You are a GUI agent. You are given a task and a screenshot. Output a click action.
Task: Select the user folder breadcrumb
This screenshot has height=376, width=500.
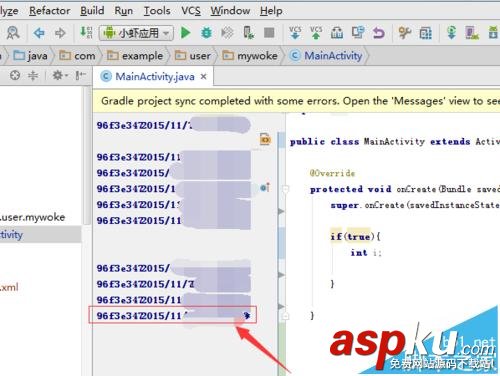(193, 56)
